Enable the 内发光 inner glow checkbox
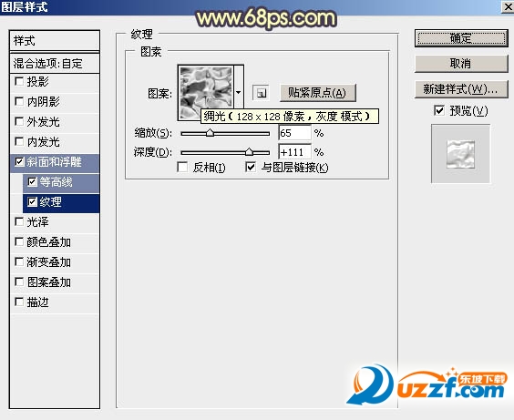 coord(19,141)
